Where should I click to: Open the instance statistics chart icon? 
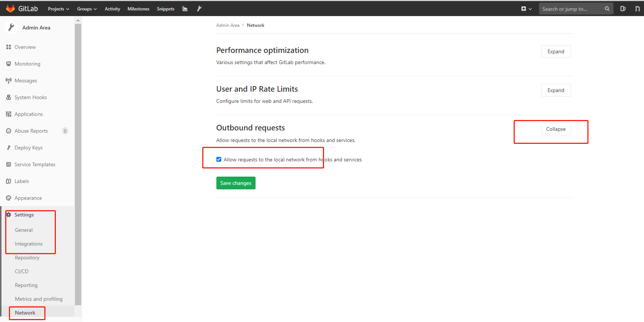pyautogui.click(x=185, y=9)
